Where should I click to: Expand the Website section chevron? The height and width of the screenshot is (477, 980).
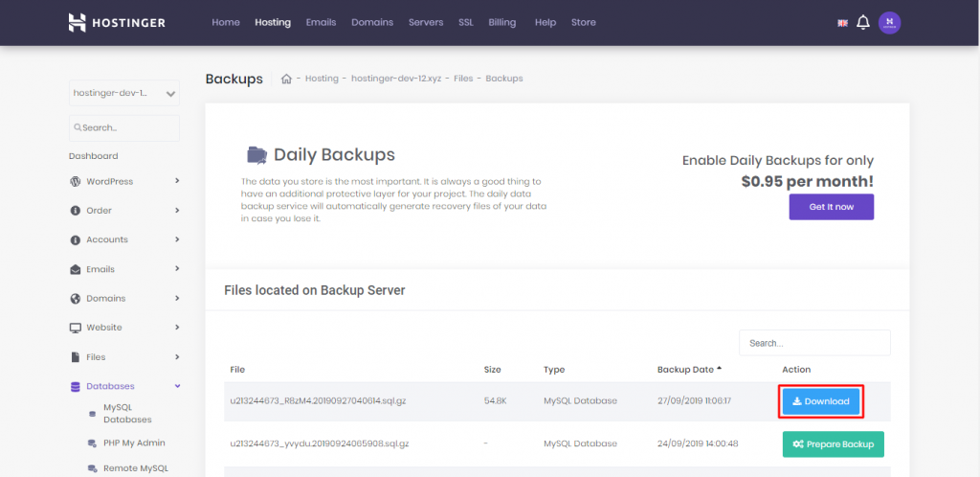tap(177, 327)
